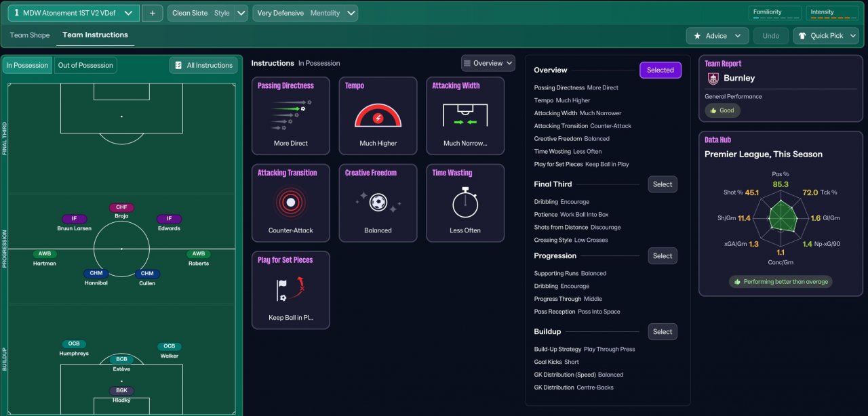Select the CHM badge for Hannibal

(96, 274)
